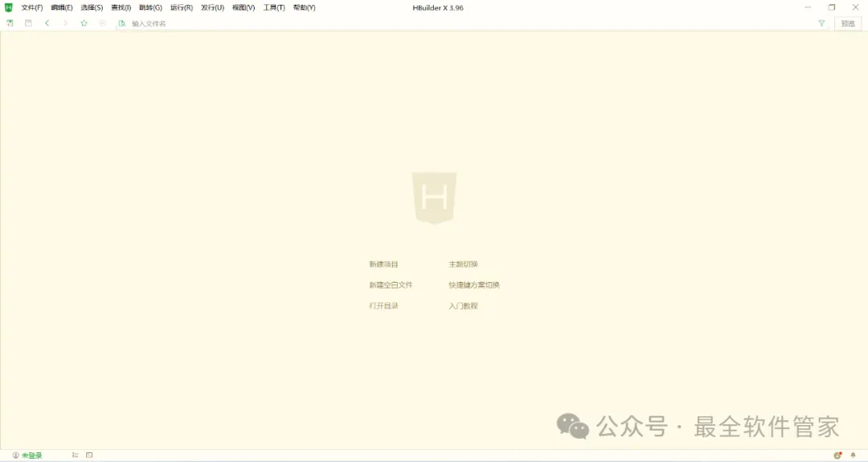Click the 新建项目 link

tap(383, 264)
